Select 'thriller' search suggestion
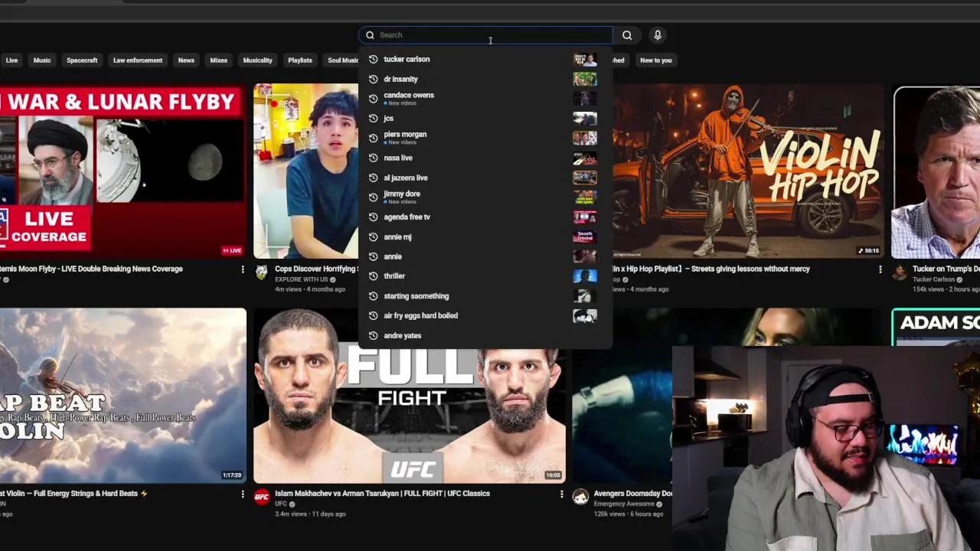Screen dimensions: 980x551 (x=485, y=276)
